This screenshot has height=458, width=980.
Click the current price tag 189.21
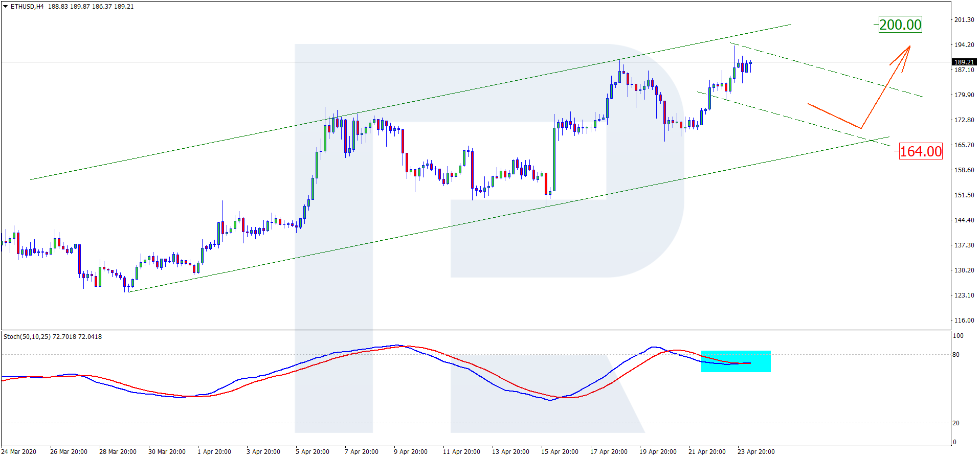click(x=964, y=62)
